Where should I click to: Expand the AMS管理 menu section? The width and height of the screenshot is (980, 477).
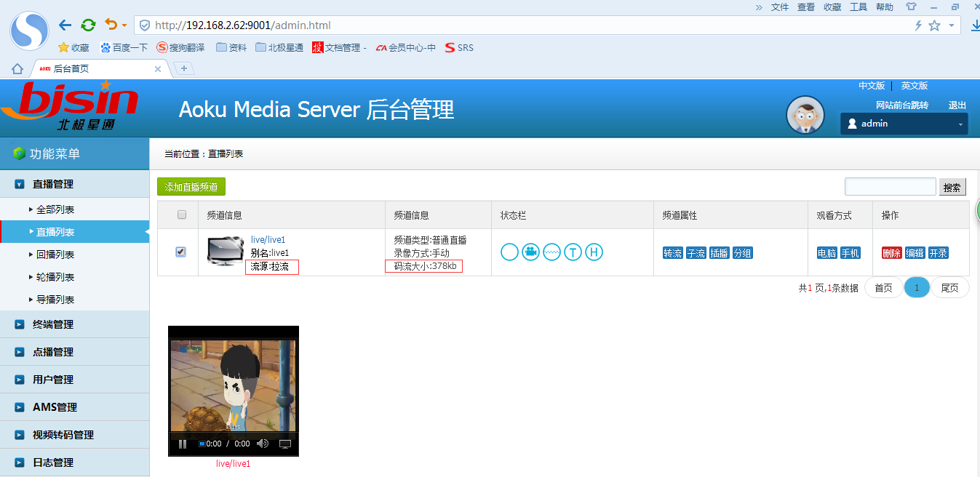(74, 407)
